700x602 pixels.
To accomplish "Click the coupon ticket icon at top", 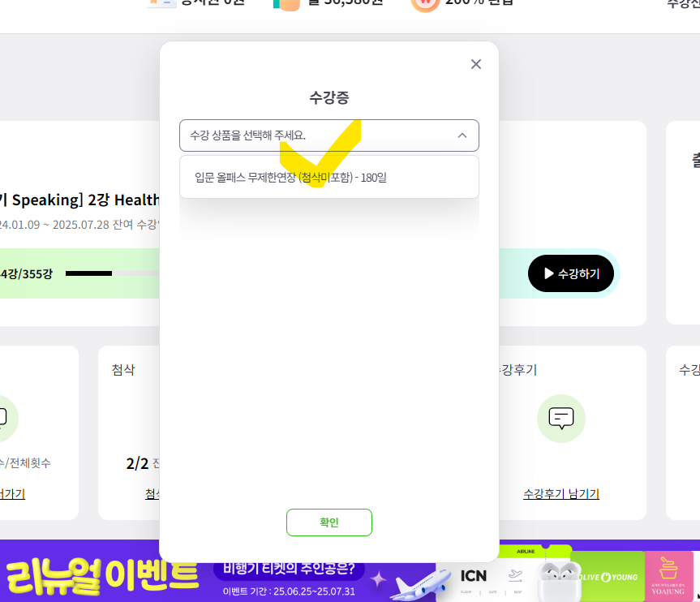I will pos(161,3).
